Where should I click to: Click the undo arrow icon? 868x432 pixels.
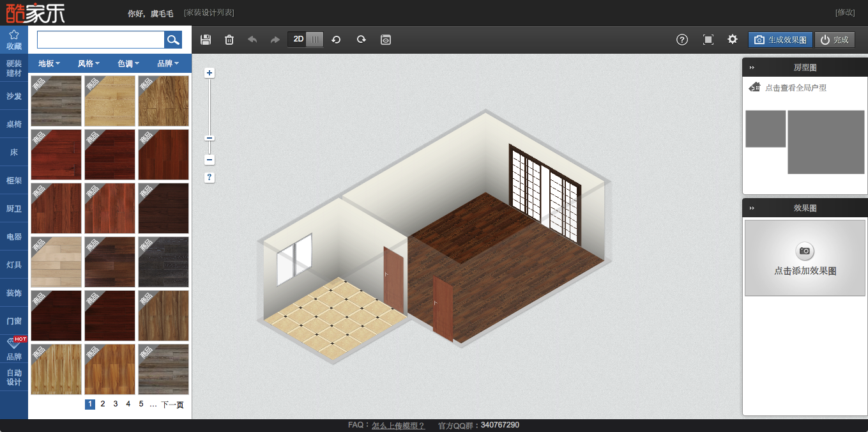click(252, 40)
